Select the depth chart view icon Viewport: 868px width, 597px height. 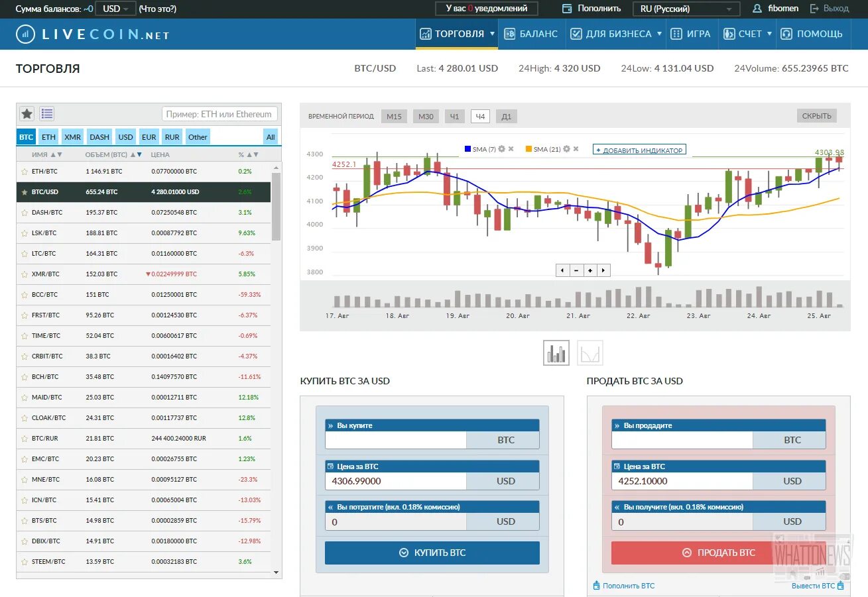[590, 353]
